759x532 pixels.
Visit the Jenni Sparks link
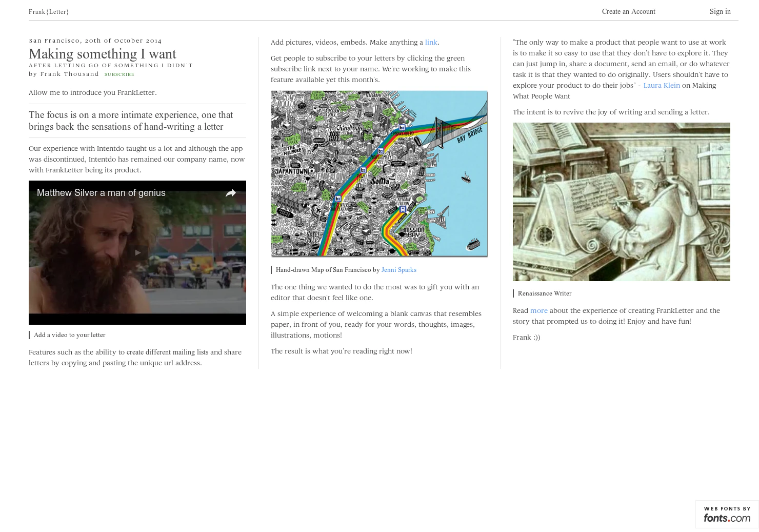pyautogui.click(x=398, y=270)
